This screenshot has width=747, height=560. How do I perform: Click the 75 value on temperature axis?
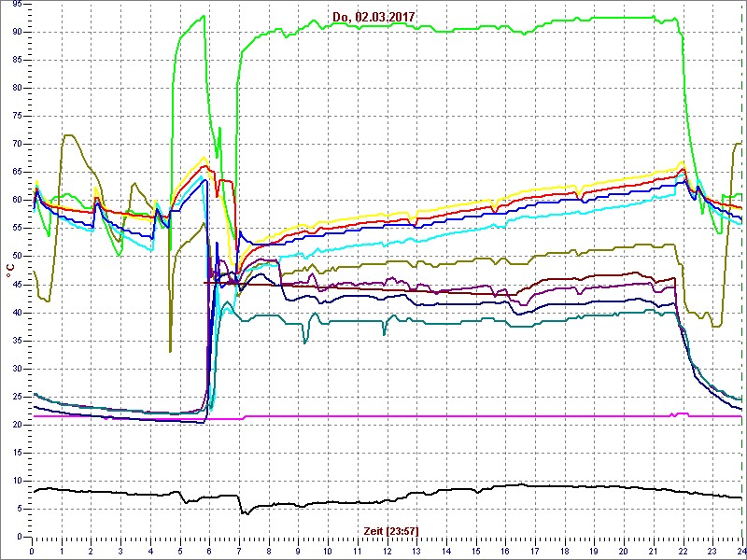[x=16, y=116]
